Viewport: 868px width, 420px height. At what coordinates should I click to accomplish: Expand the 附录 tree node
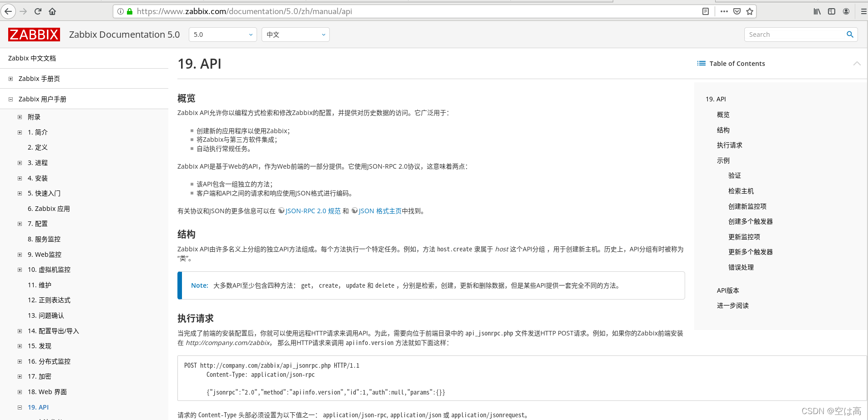pos(20,117)
